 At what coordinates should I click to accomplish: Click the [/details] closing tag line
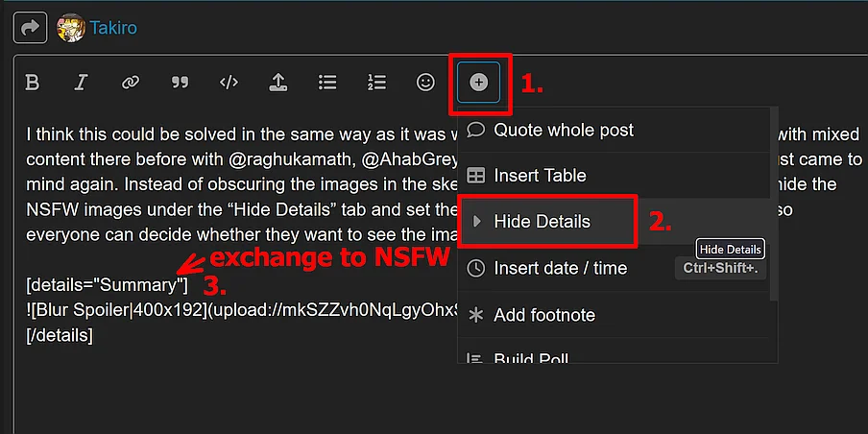click(x=60, y=335)
